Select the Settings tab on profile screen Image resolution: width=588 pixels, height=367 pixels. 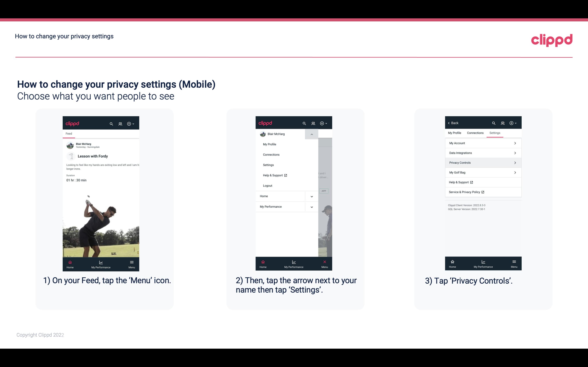(495, 133)
